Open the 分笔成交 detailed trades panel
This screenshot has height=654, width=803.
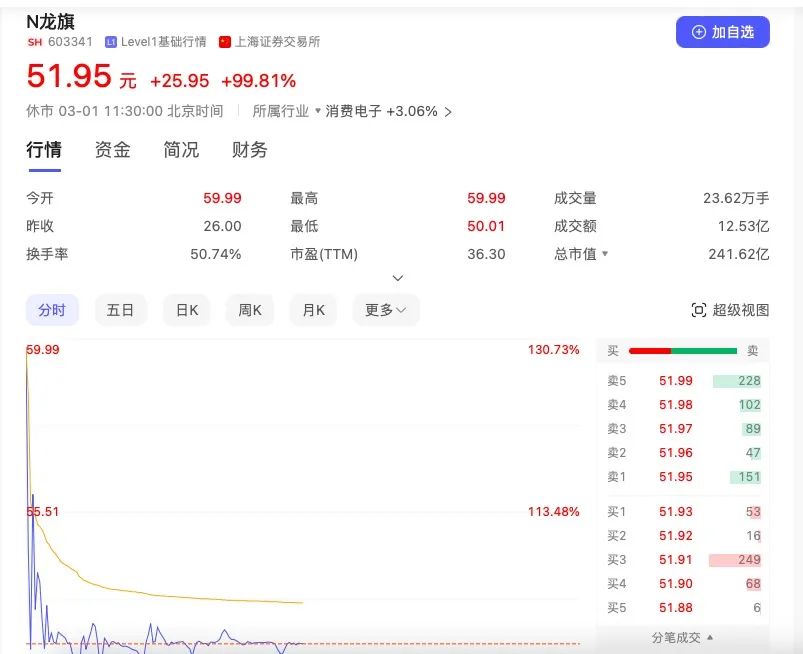[676, 636]
